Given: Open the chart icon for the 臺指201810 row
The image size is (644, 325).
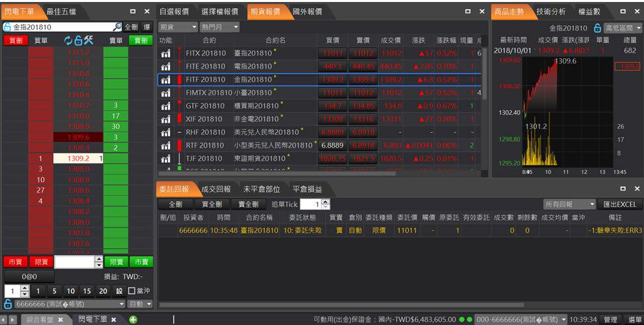Looking at the screenshot, I should coord(166,53).
